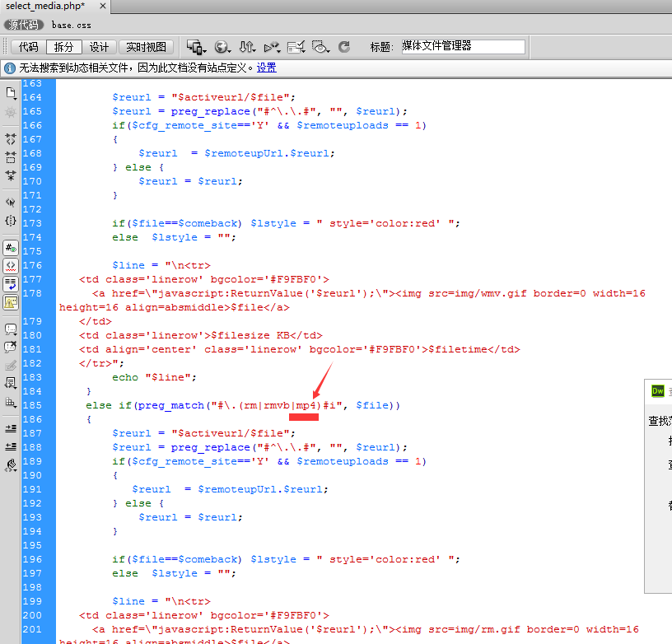Viewport: 672px width, 644px height.
Task: Click the 设置 link in info bar
Action: [266, 68]
